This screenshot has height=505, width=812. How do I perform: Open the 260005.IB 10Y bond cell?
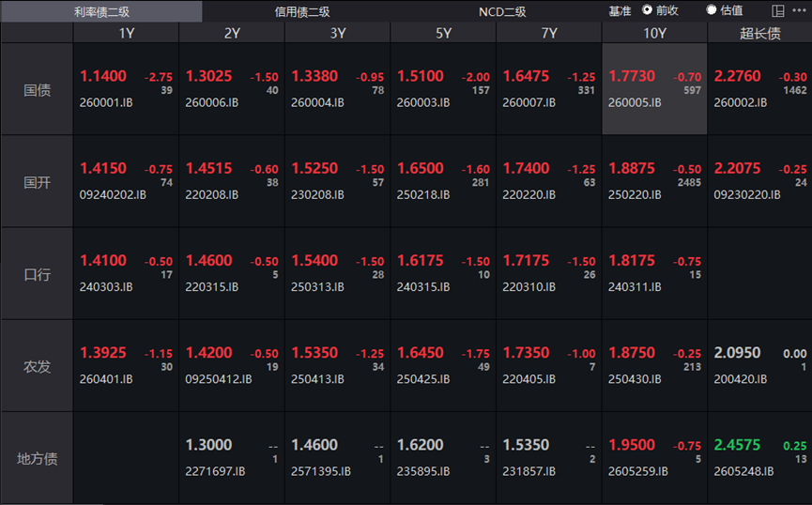(654, 89)
